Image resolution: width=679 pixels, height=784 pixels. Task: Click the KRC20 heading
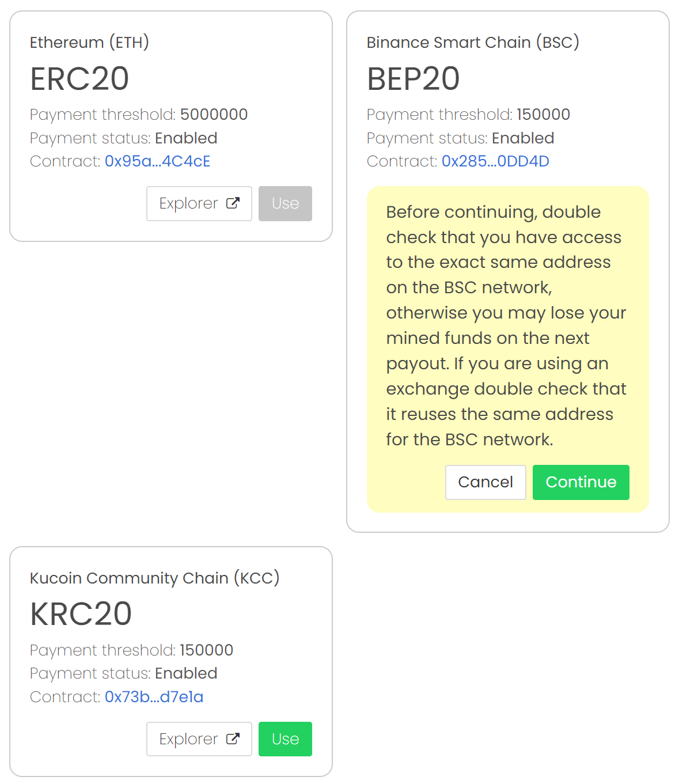[81, 614]
